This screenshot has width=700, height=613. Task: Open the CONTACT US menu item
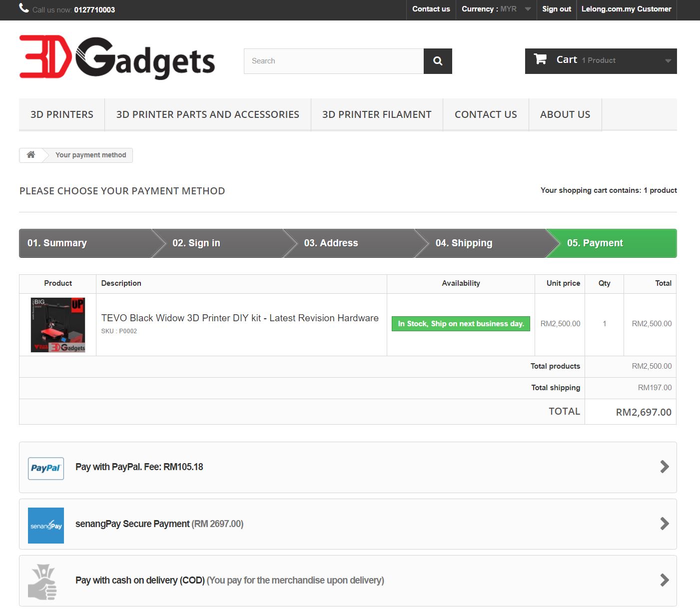coord(486,114)
